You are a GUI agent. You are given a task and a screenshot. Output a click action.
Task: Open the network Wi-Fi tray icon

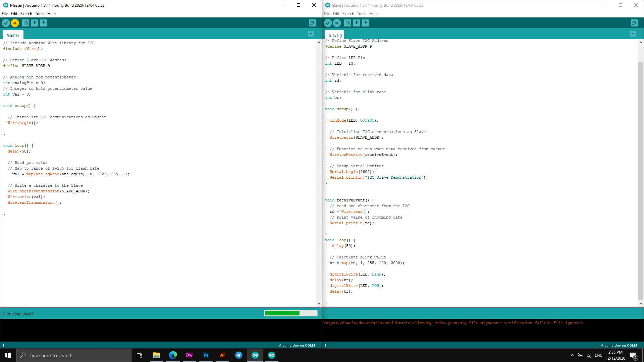589,355
